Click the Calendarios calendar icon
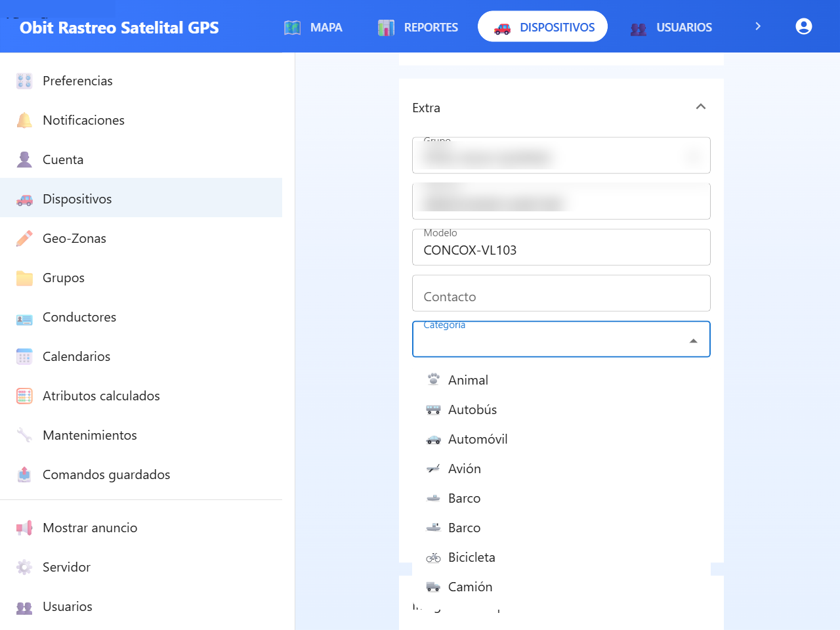The width and height of the screenshot is (840, 630). click(x=24, y=356)
